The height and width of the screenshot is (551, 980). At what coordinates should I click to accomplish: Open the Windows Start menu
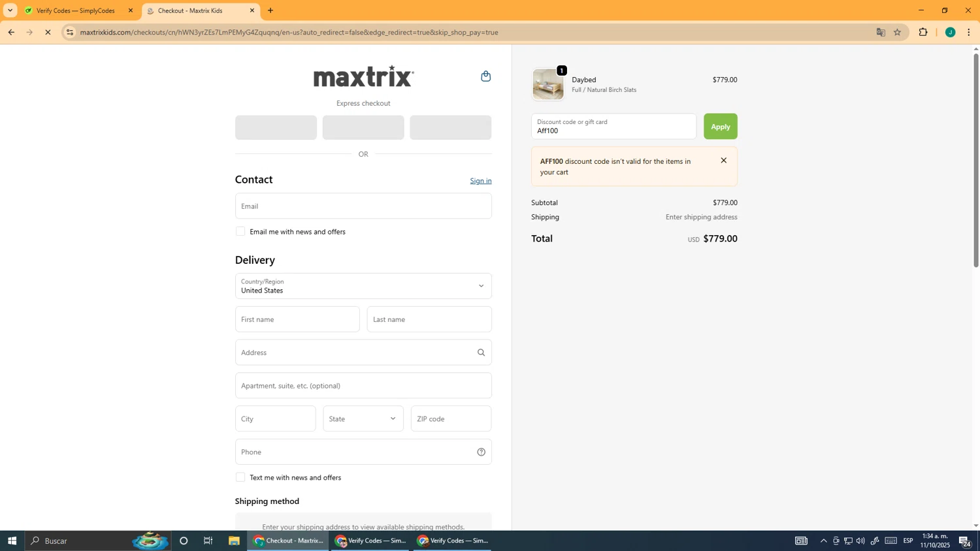tap(12, 541)
